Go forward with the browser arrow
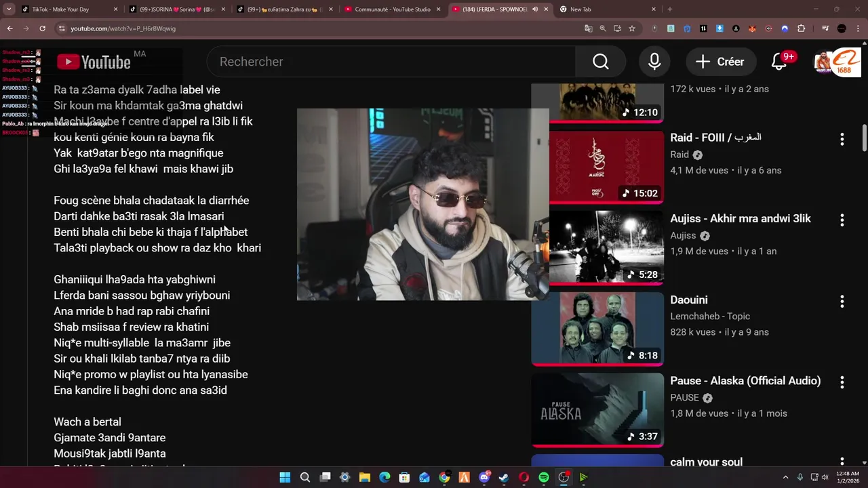This screenshot has width=868, height=488. click(x=26, y=28)
